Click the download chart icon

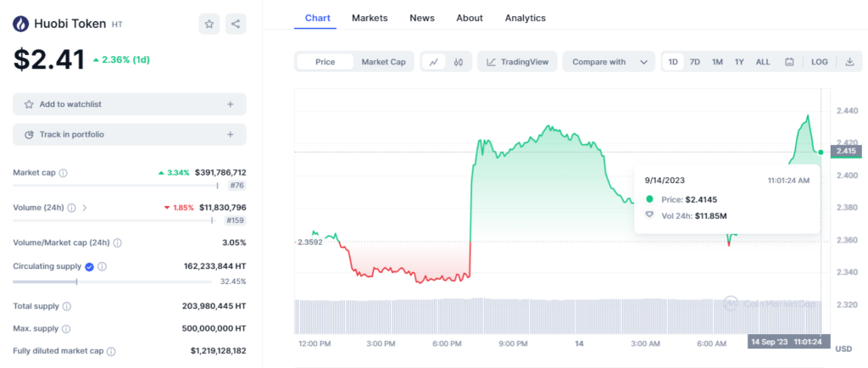pos(849,62)
